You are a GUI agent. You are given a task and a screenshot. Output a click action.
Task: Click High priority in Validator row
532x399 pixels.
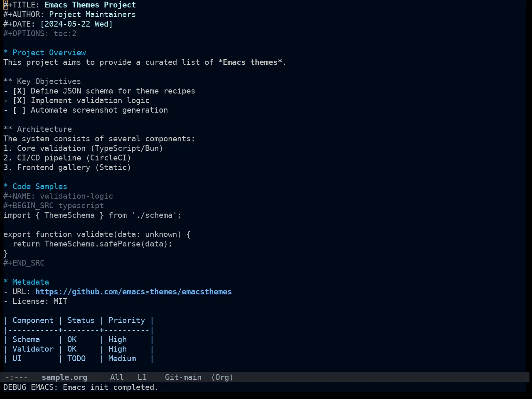tap(118, 349)
